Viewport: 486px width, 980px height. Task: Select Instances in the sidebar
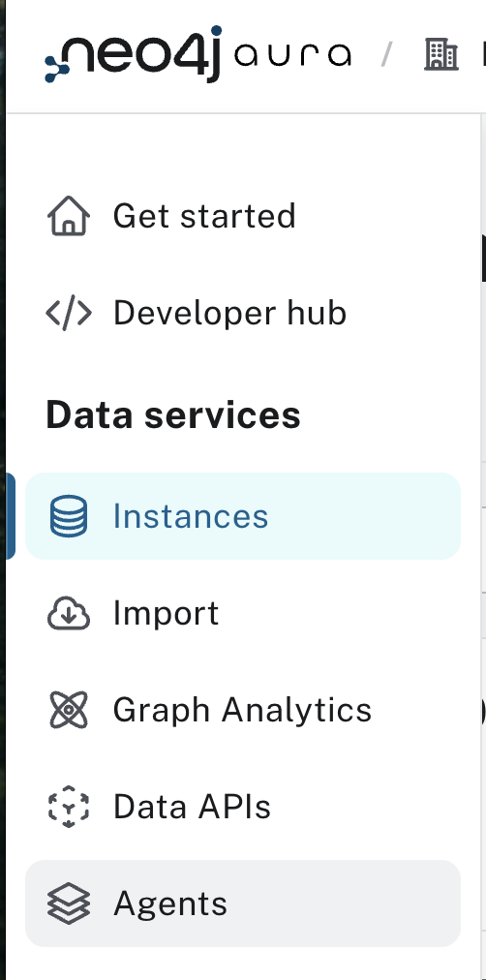tap(242, 516)
